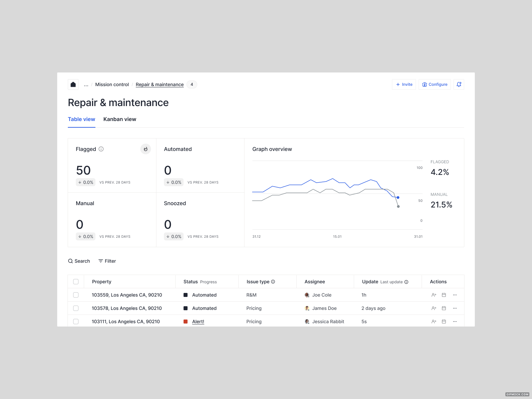The width and height of the screenshot is (532, 399).
Task: Click the home icon in the breadcrumb
Action: (x=73, y=84)
